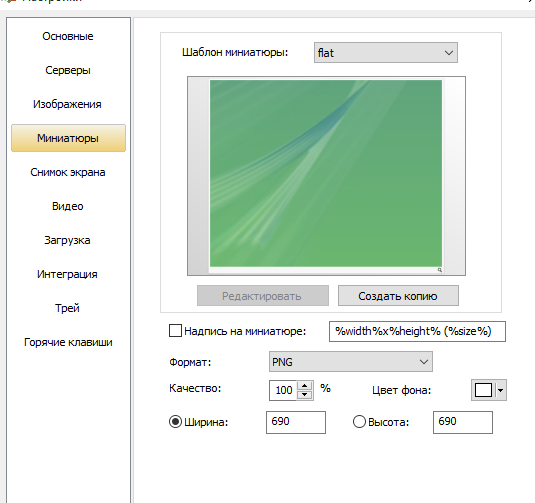Click the Редактировать button
Image resolution: width=535 pixels, height=503 pixels.
coord(263,296)
